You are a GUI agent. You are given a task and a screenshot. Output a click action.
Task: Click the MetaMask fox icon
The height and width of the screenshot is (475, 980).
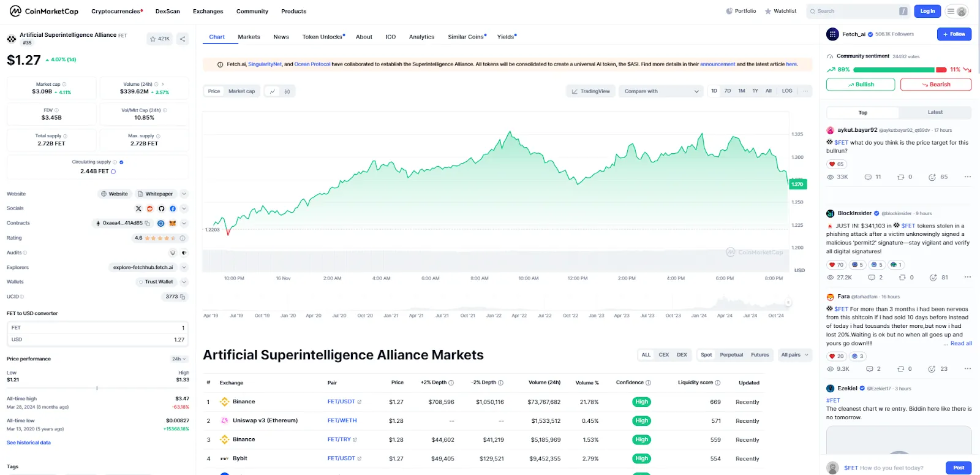(173, 223)
